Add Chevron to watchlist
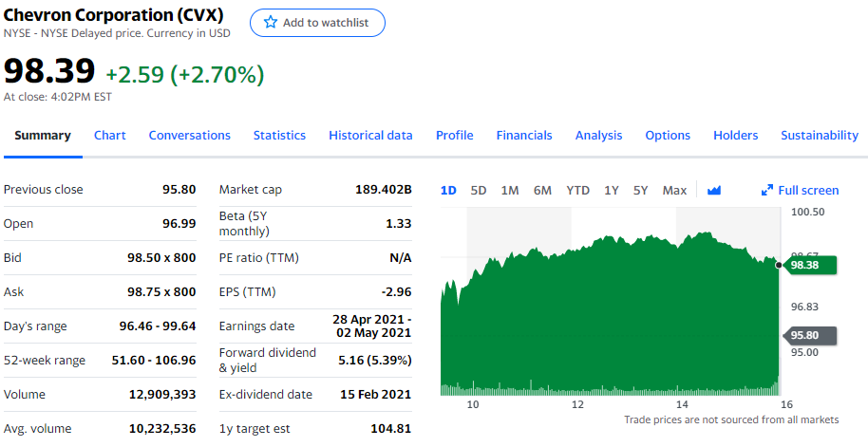 click(317, 23)
